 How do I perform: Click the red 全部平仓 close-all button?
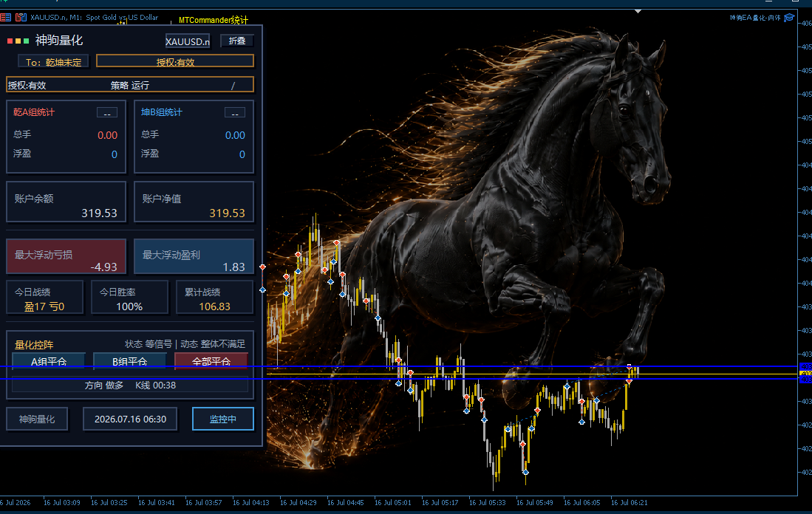211,361
